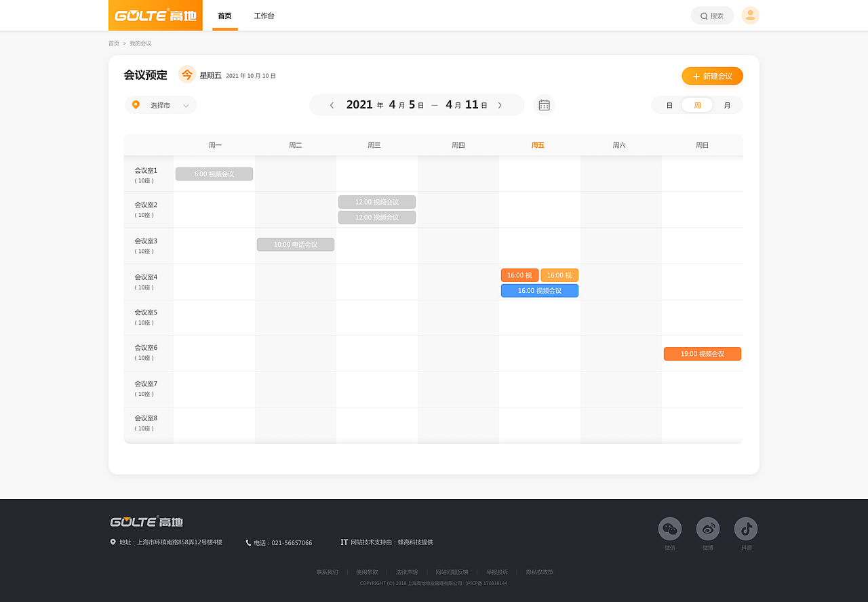Click the 使用条款 footer link
The width and height of the screenshot is (868, 602).
(367, 572)
